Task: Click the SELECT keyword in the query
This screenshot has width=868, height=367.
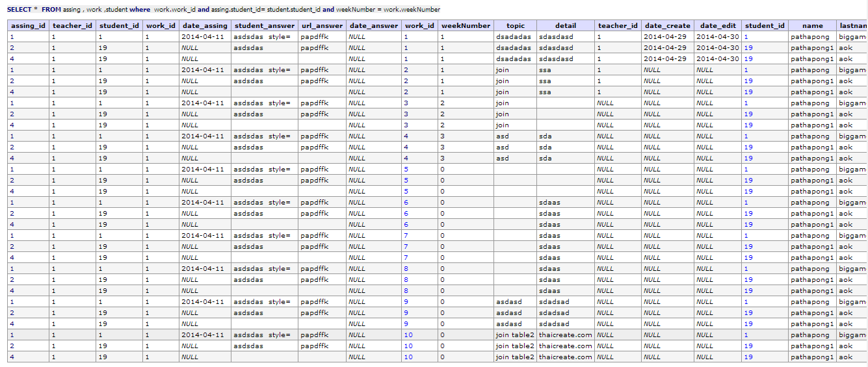Action: pos(18,10)
